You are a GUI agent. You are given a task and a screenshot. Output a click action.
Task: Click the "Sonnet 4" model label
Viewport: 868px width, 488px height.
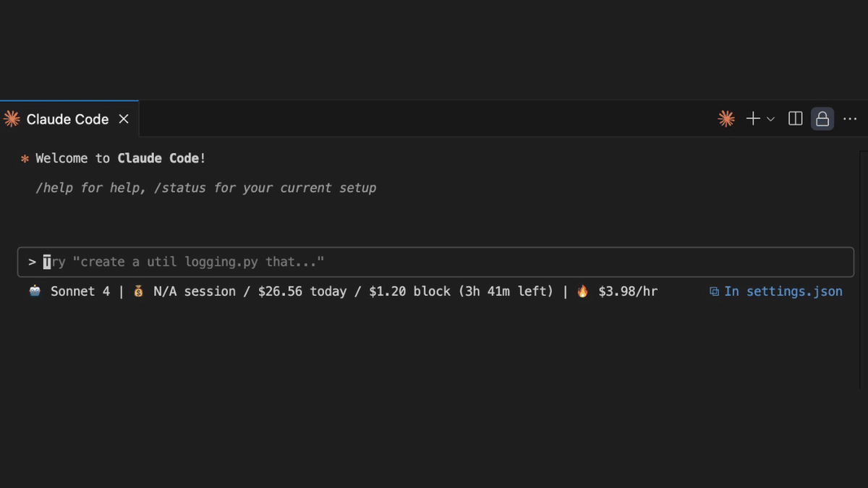[x=80, y=291]
